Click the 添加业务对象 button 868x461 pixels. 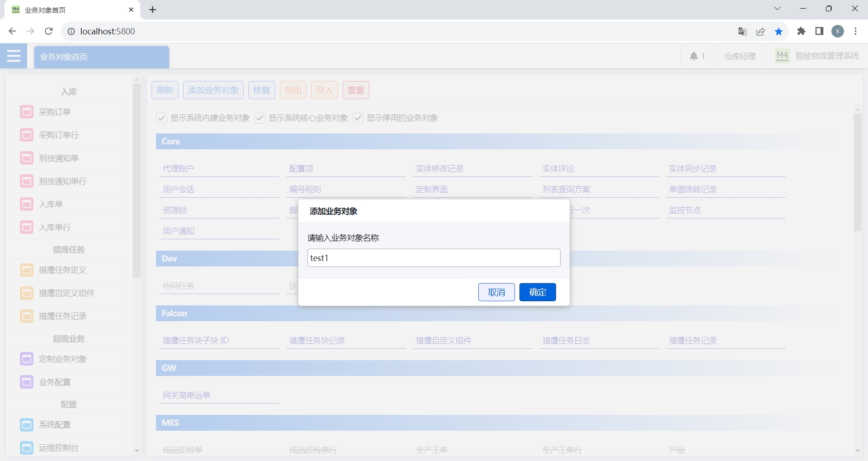(213, 90)
